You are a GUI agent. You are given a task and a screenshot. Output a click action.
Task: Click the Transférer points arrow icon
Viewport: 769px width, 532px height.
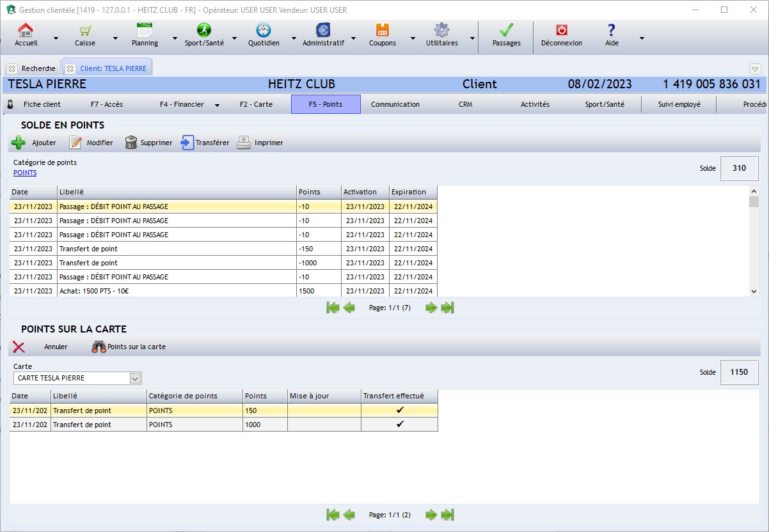click(187, 143)
